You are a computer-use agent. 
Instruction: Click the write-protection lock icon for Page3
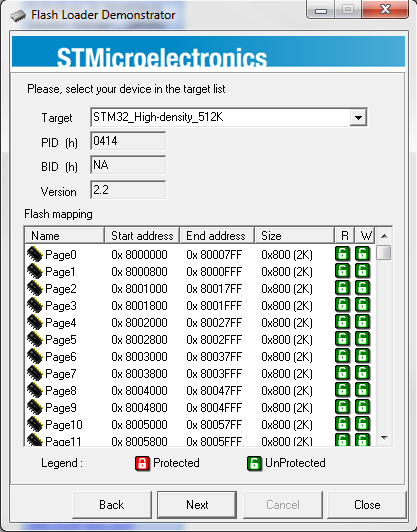(x=362, y=305)
